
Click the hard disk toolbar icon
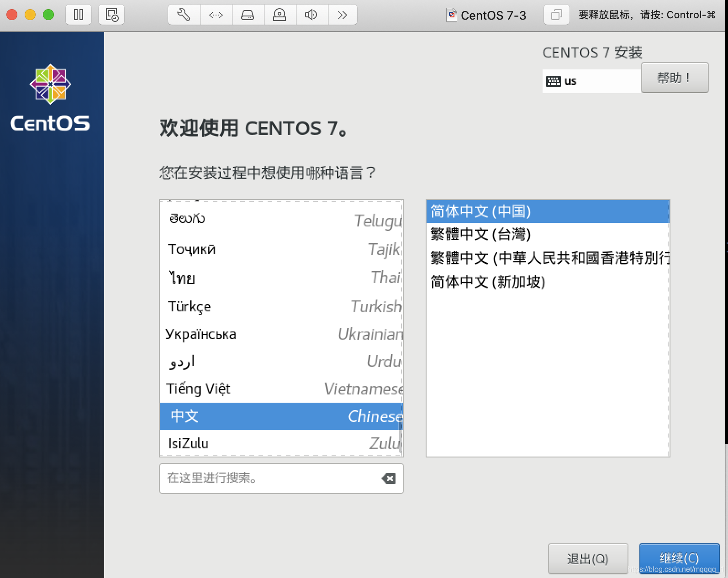(x=248, y=15)
